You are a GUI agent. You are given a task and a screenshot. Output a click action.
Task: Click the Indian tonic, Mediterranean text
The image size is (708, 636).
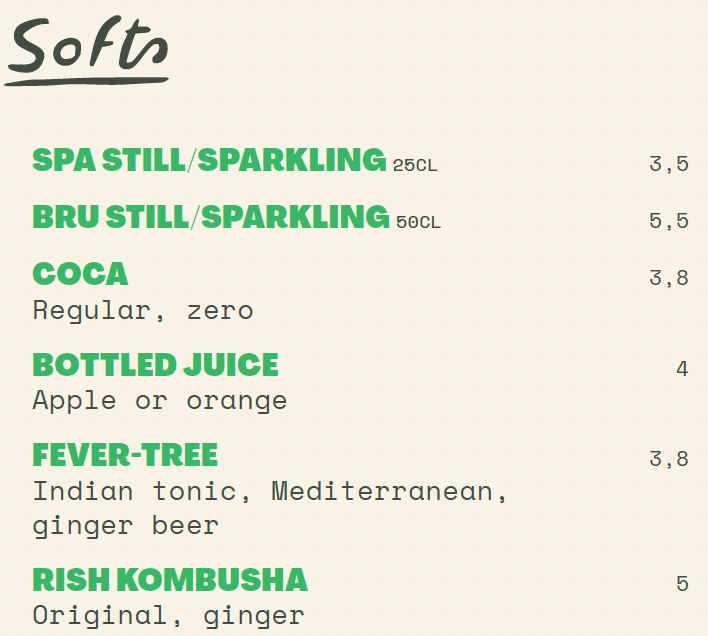pos(270,492)
